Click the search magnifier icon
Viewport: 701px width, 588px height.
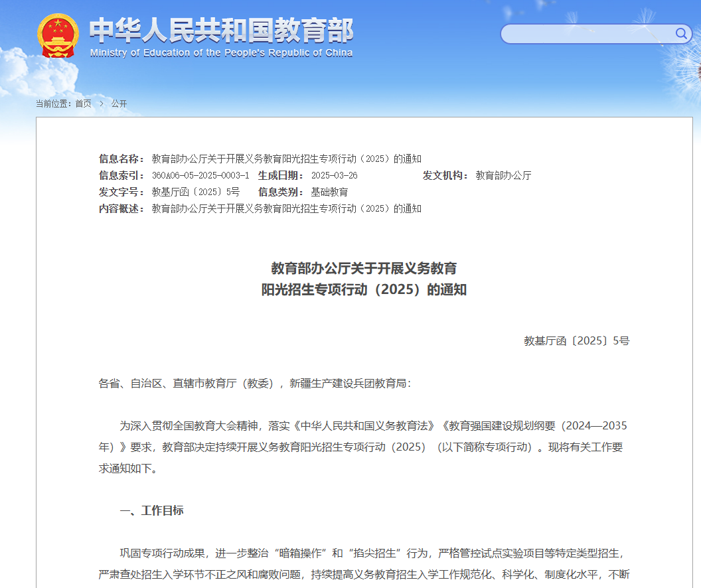(680, 34)
